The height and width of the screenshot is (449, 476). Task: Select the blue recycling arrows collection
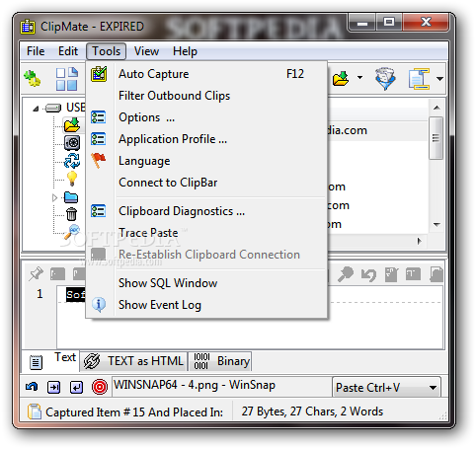pos(72,161)
